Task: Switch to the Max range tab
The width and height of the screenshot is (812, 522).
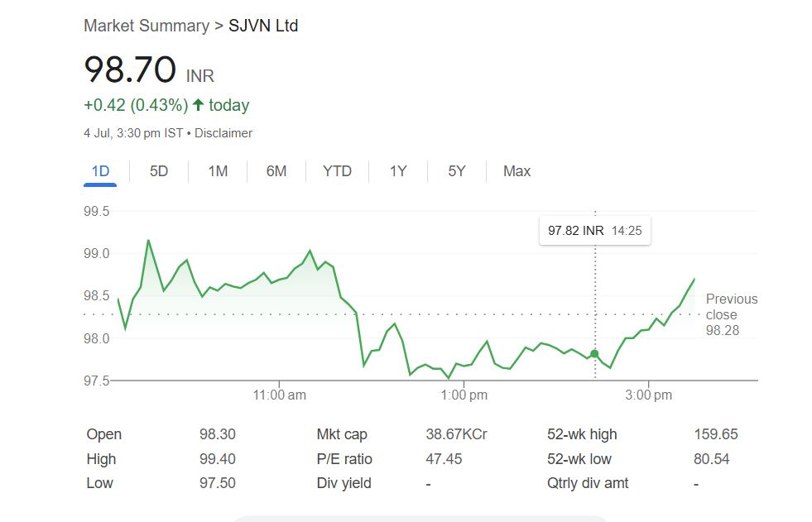Action: click(517, 171)
